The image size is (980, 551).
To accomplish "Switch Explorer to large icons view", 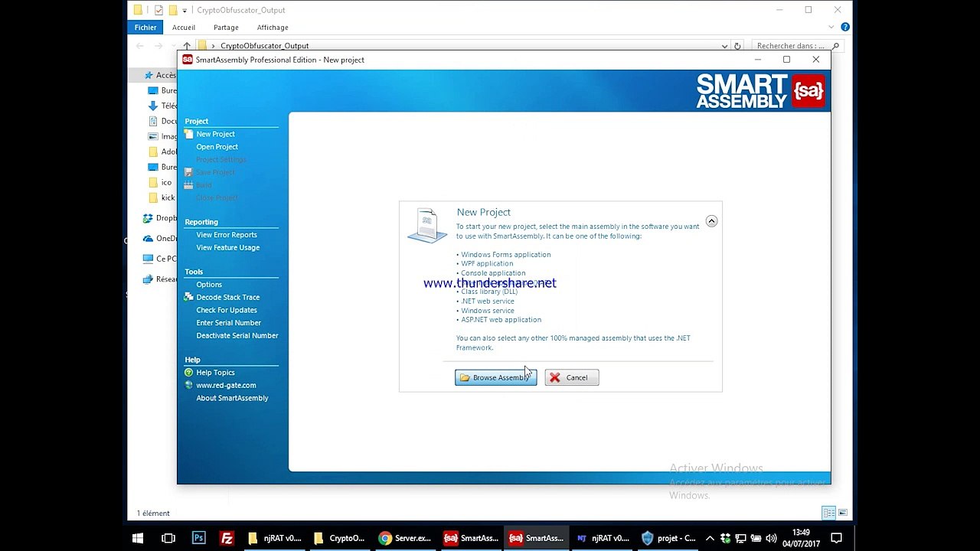I will coord(843,513).
